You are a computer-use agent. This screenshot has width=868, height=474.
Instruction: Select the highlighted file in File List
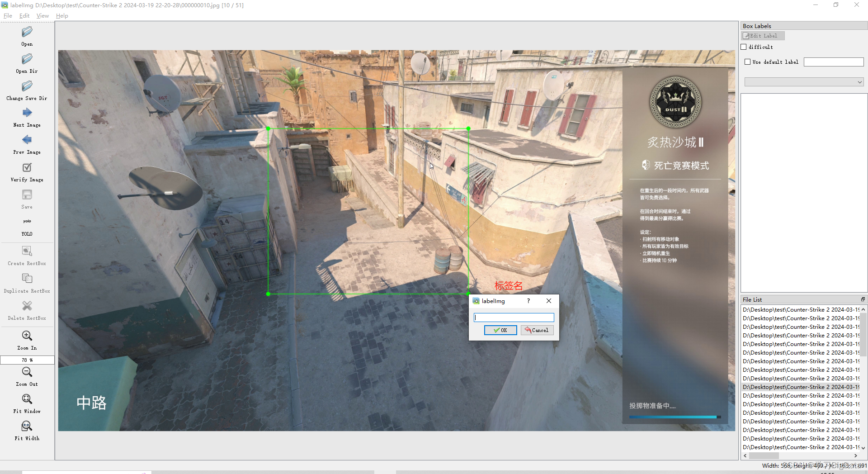point(801,387)
